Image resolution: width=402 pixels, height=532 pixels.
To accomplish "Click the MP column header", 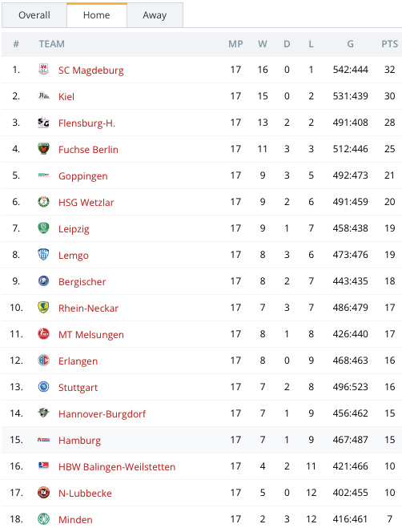I will tap(235, 44).
